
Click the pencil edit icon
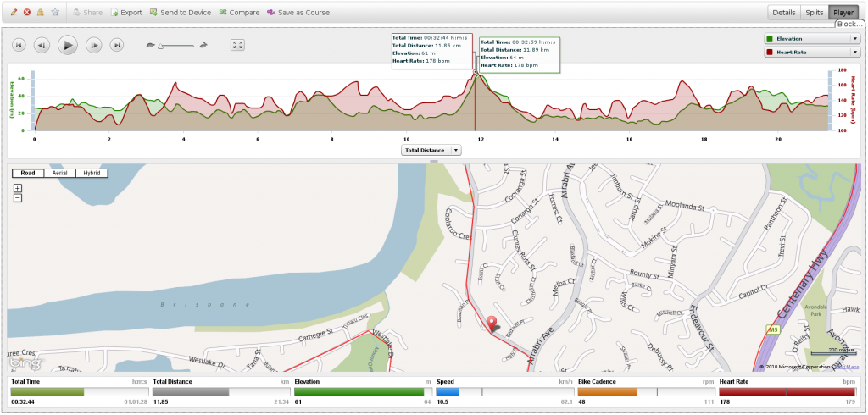pos(14,12)
